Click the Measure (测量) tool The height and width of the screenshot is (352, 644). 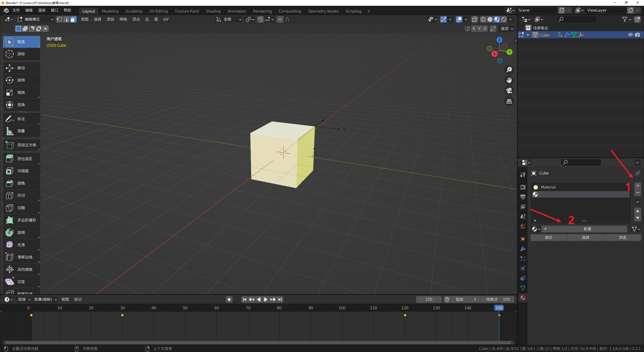[x=21, y=131]
